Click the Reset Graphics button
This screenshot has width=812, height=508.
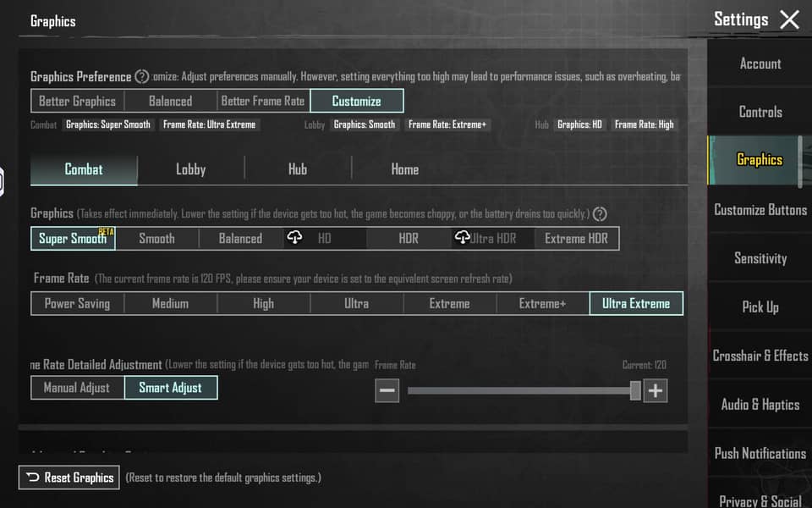pos(70,478)
